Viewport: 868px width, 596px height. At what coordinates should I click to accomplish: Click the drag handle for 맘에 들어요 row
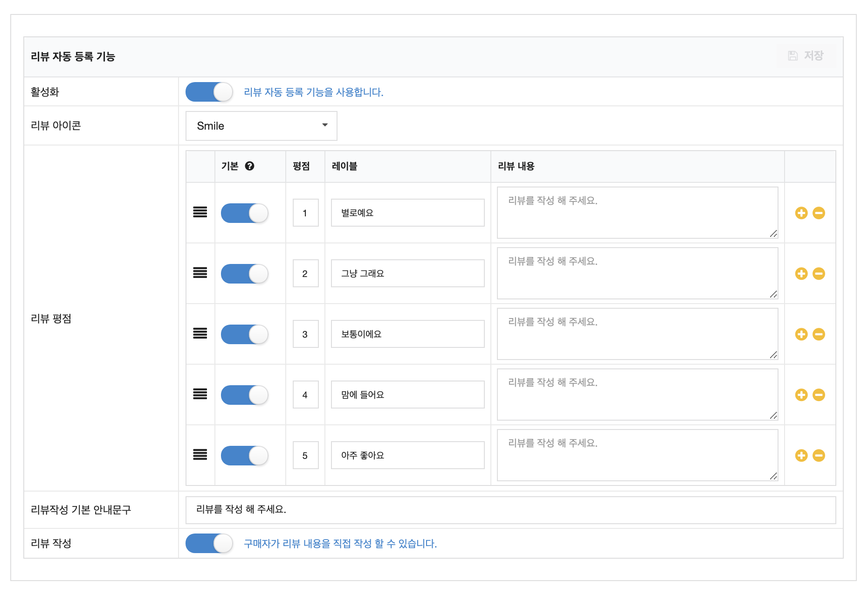200,395
